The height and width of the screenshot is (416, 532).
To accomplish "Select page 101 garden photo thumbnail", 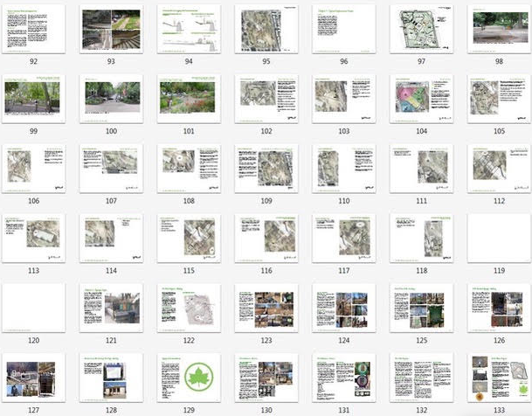I will [189, 98].
